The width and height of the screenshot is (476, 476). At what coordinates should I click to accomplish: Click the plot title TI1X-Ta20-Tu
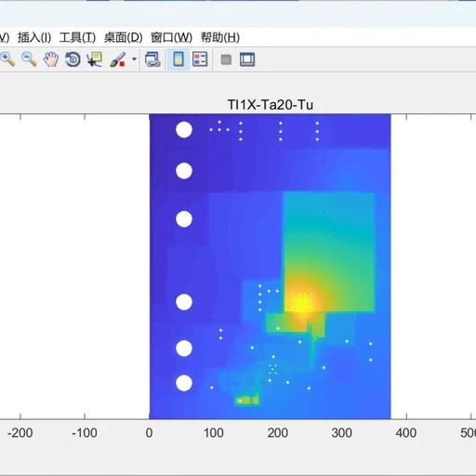click(271, 105)
